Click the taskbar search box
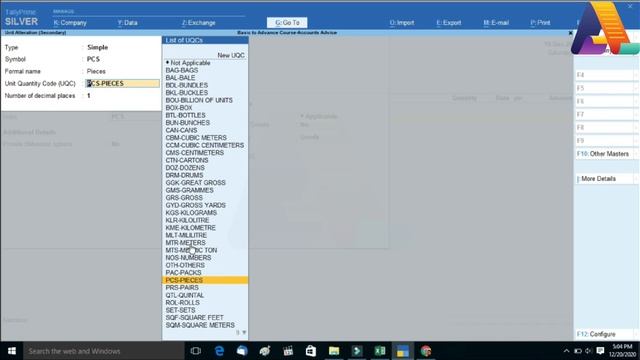This screenshot has width=640, height=360. click(x=104, y=351)
